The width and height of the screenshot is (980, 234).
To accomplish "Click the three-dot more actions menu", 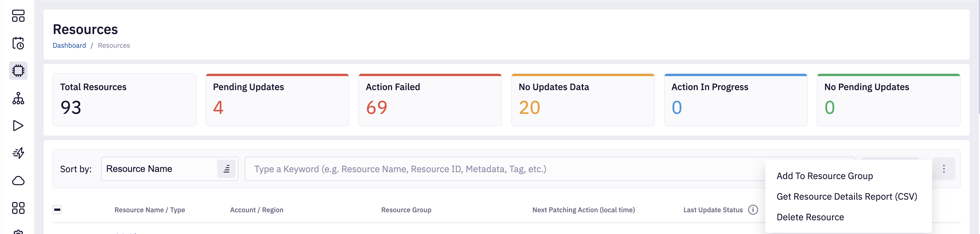I will (943, 169).
